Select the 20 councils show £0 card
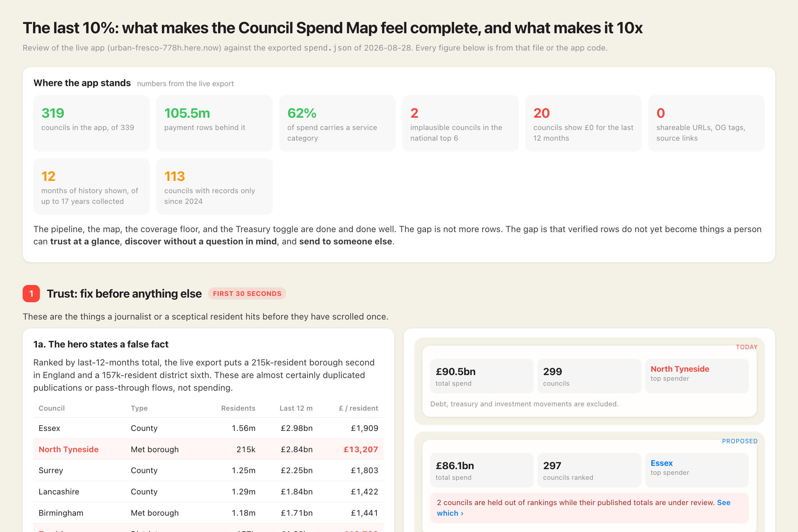 [x=583, y=123]
